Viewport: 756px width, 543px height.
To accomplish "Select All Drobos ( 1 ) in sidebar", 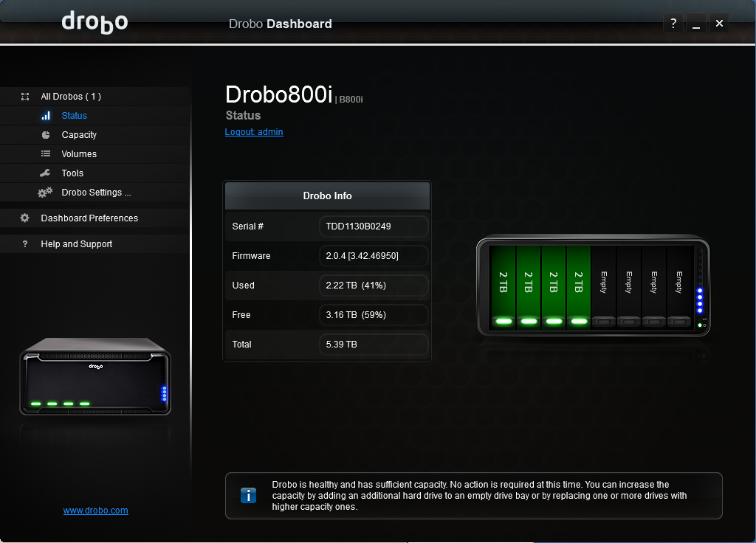I will point(71,97).
